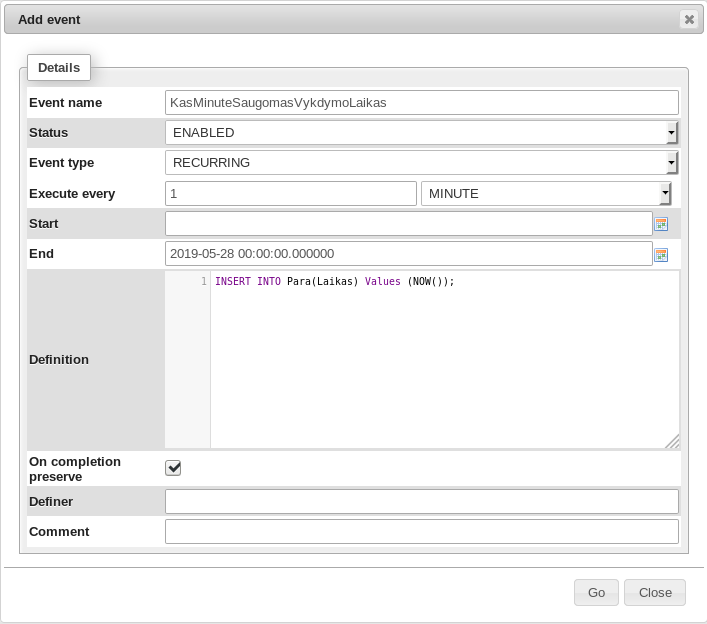Click the Definer input field
The height and width of the screenshot is (624, 707).
click(421, 501)
